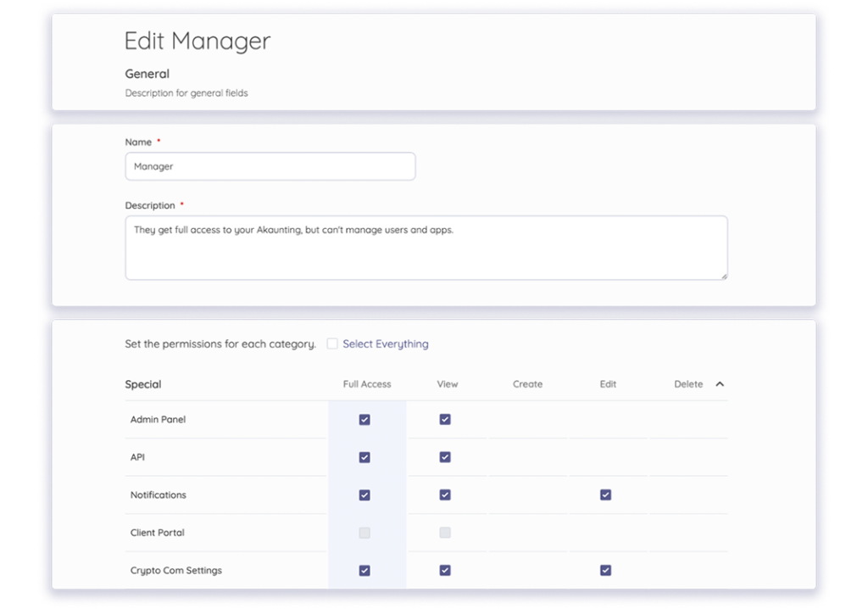868x609 pixels.
Task: Click the Special category label
Action: (x=142, y=383)
